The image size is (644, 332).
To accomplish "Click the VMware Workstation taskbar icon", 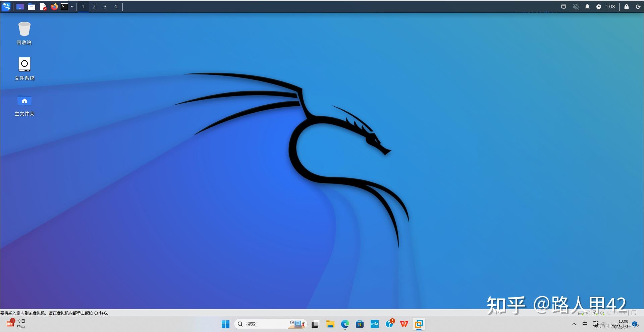I will [x=419, y=324].
